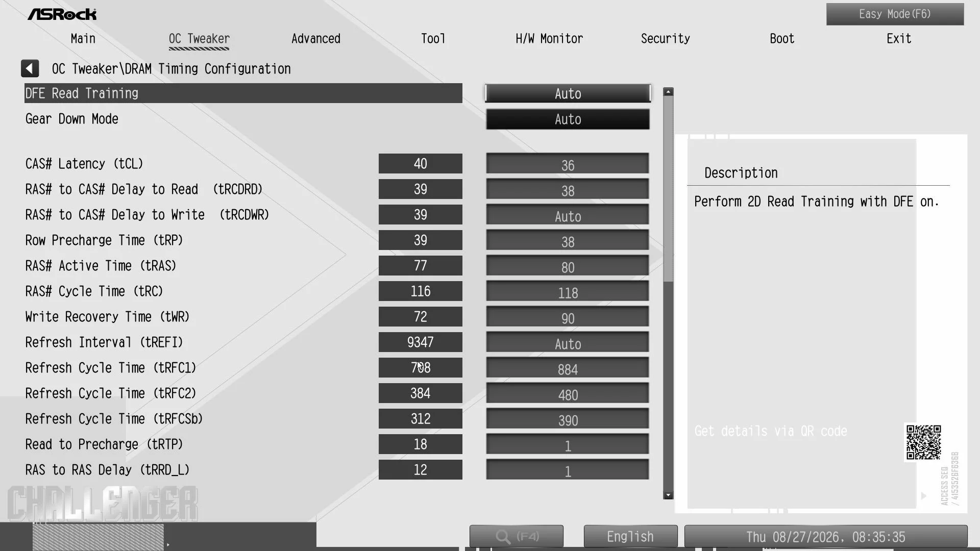Open the Tool tab
980x551 pixels.
433,39
